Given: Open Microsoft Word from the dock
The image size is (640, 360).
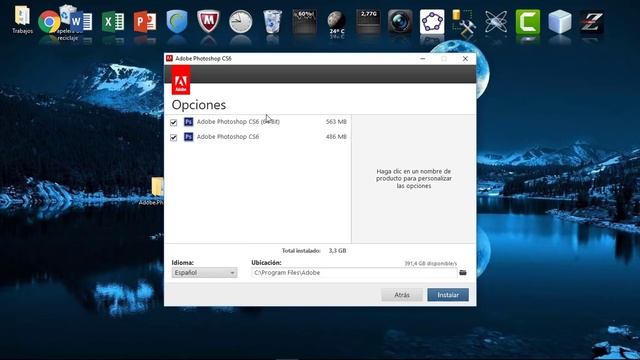Looking at the screenshot, I should coord(80,22).
